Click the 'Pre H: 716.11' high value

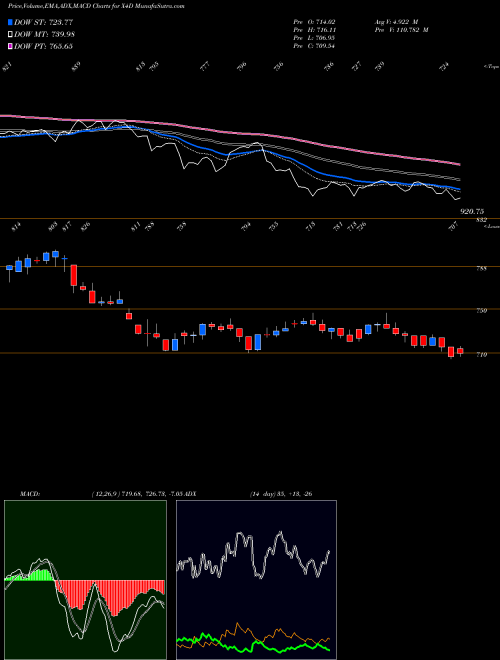pos(314,30)
